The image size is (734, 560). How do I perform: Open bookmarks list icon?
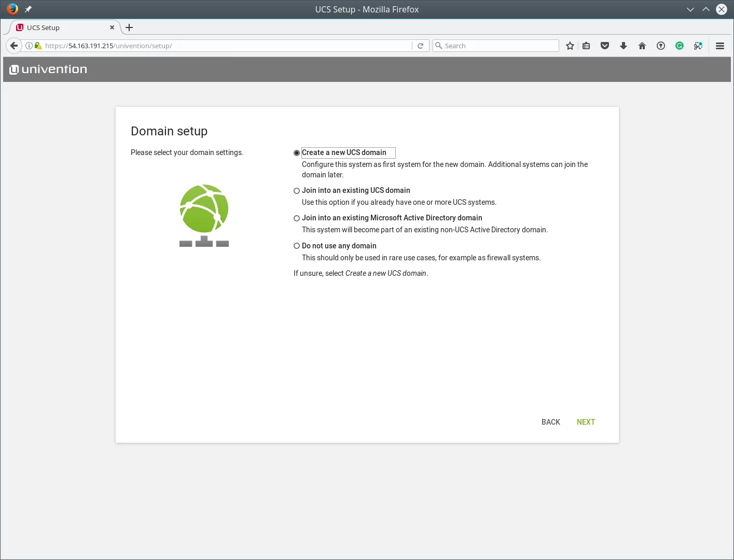click(586, 46)
